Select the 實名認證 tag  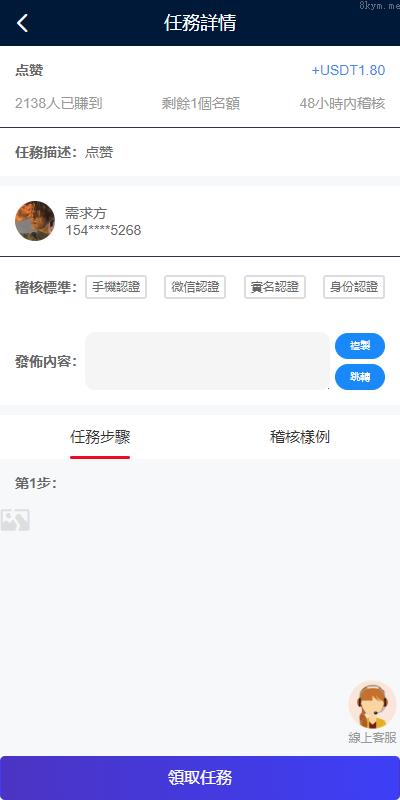point(274,287)
